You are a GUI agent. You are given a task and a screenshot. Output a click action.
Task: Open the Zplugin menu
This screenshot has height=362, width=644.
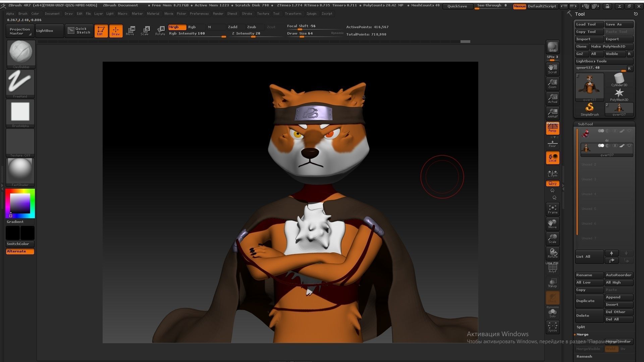(x=311, y=14)
